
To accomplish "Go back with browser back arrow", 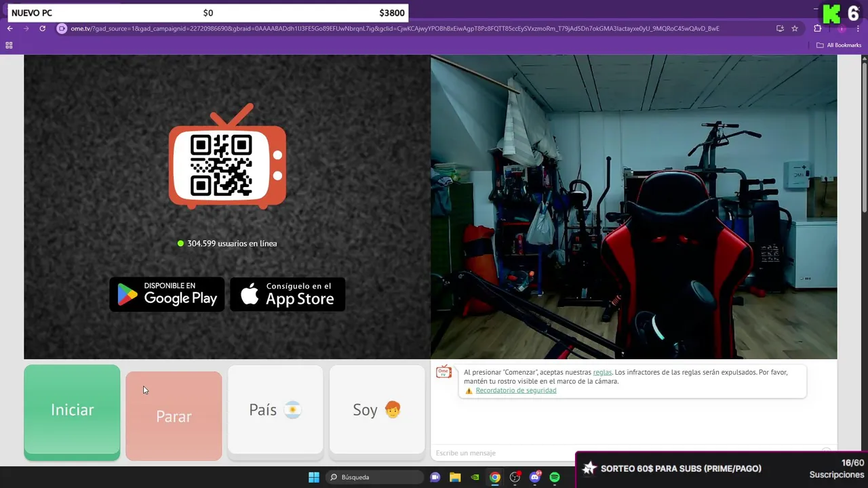I will [10, 28].
